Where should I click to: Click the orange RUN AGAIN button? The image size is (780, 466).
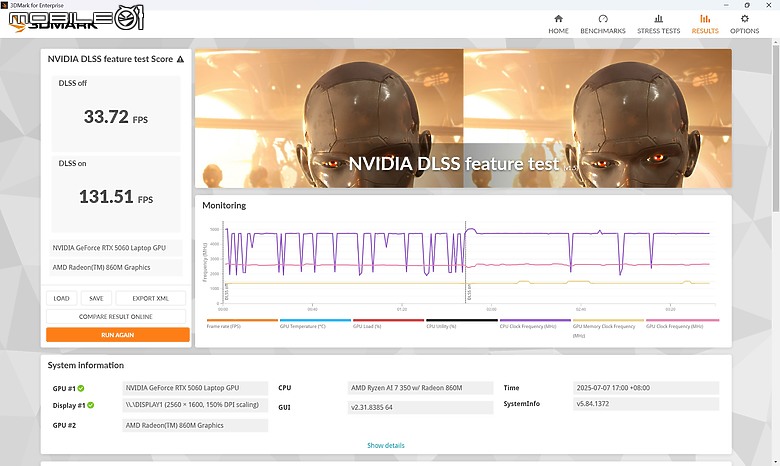[x=118, y=335]
